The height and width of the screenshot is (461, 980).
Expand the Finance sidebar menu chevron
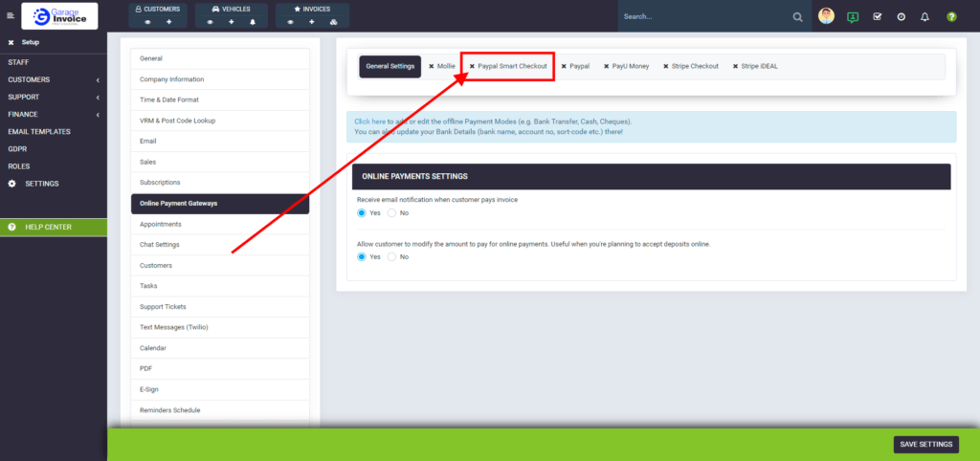click(x=99, y=115)
